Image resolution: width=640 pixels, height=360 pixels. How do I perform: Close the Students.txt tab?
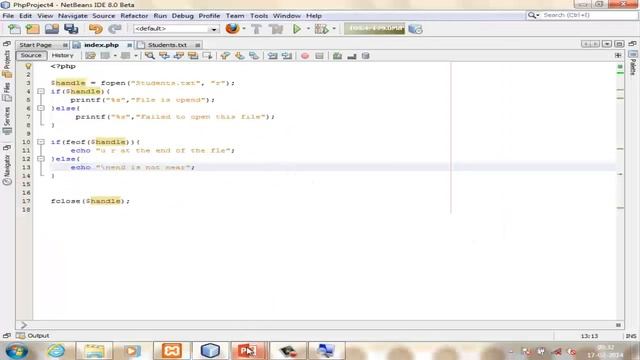198,45
